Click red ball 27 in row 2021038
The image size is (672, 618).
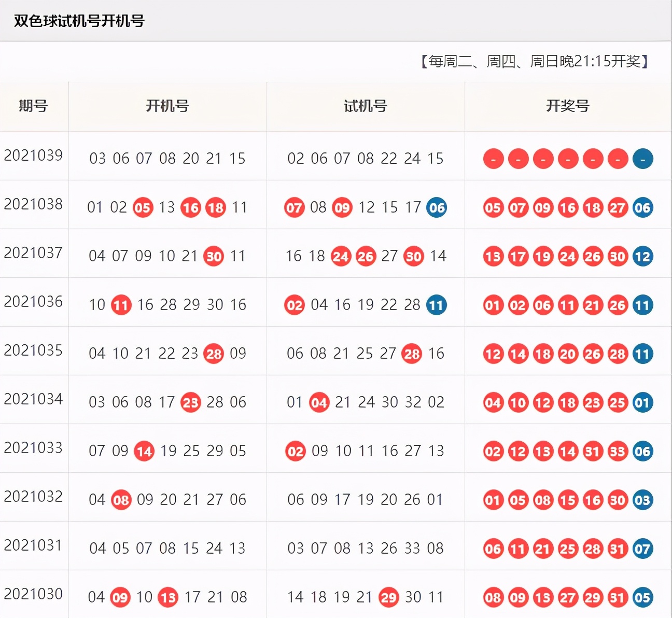[618, 208]
